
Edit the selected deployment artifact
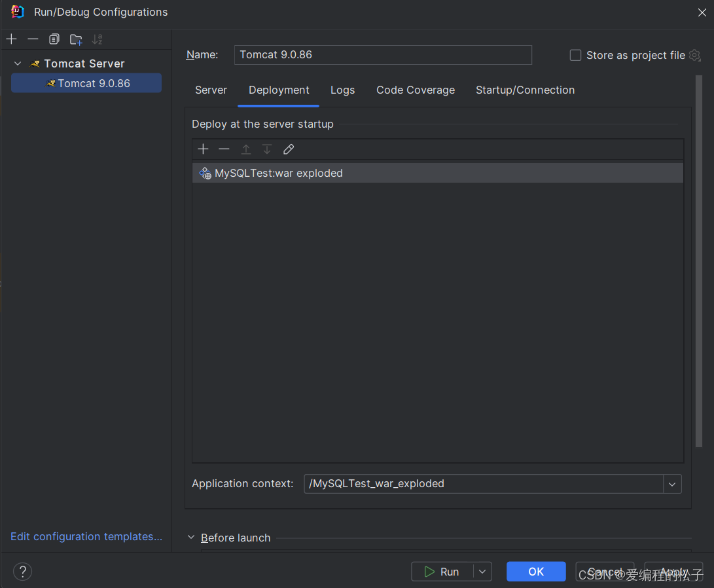pos(289,149)
